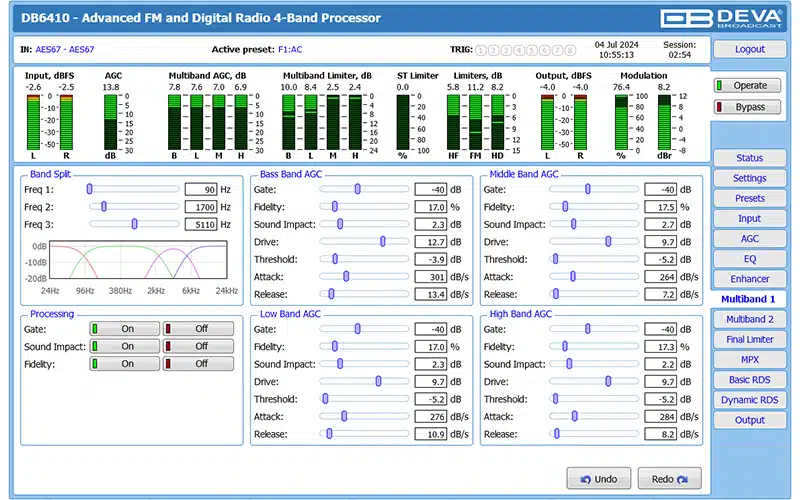Click the session time 02:54
This screenshot has height=500, width=800.
pyautogui.click(x=680, y=55)
